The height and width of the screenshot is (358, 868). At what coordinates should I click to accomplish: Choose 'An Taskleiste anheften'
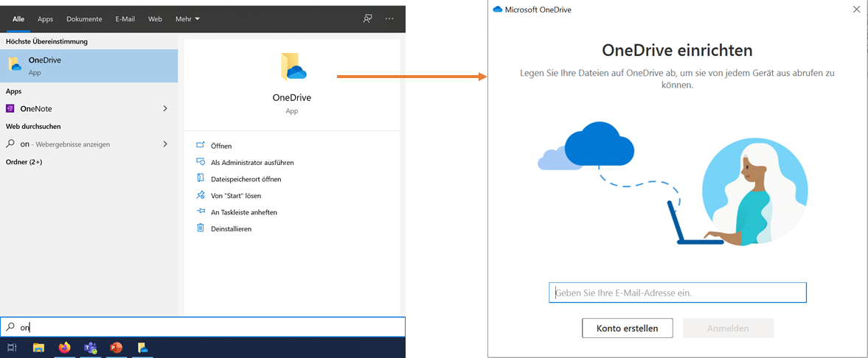click(244, 212)
